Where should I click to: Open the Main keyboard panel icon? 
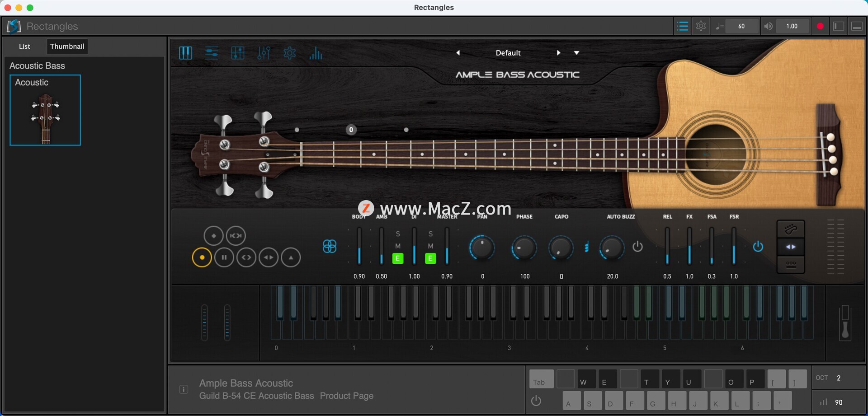186,53
